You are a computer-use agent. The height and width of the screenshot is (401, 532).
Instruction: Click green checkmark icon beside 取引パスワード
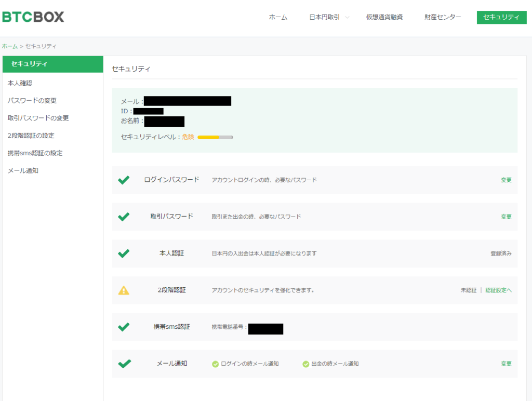(124, 217)
